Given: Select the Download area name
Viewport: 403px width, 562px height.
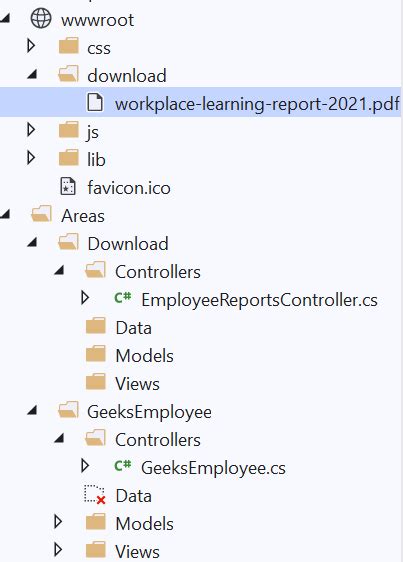Looking at the screenshot, I should pyautogui.click(x=128, y=244).
